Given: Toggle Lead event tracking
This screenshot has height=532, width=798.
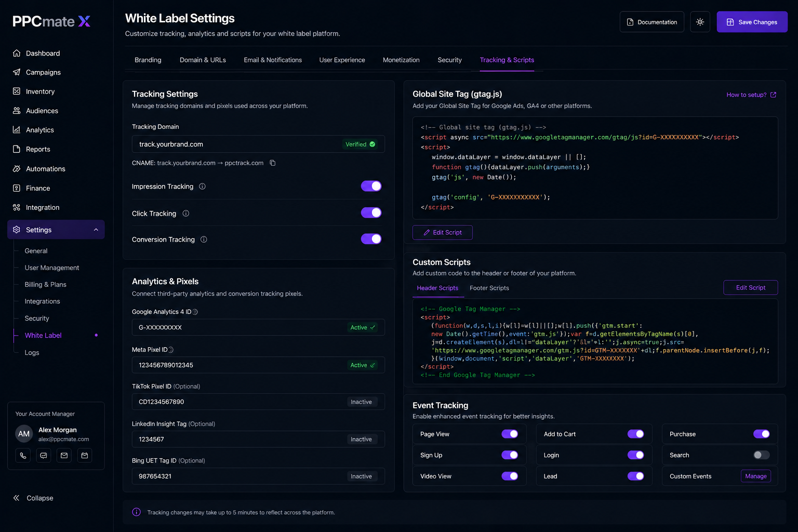Looking at the screenshot, I should tap(636, 476).
